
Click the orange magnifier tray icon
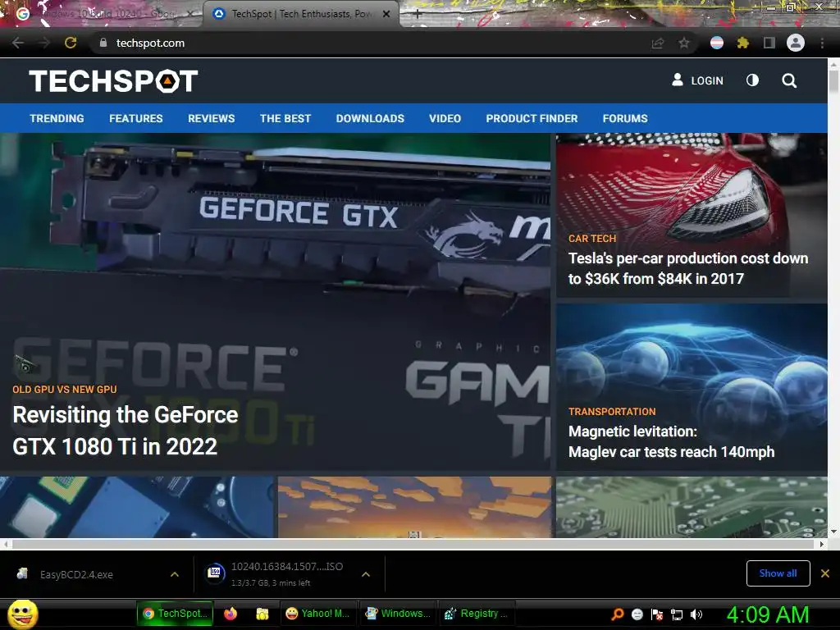tap(618, 614)
